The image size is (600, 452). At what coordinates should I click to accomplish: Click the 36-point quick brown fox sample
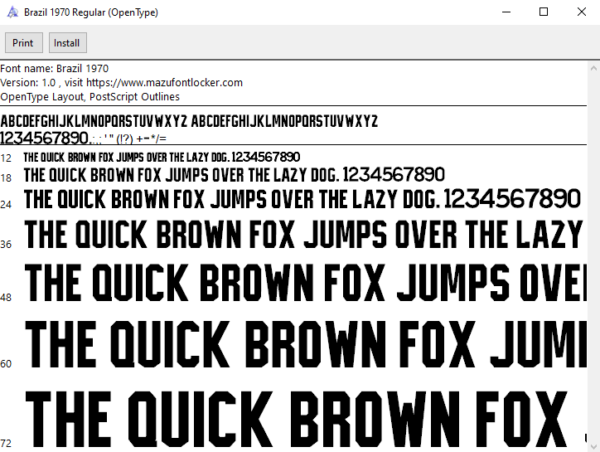pyautogui.click(x=305, y=234)
